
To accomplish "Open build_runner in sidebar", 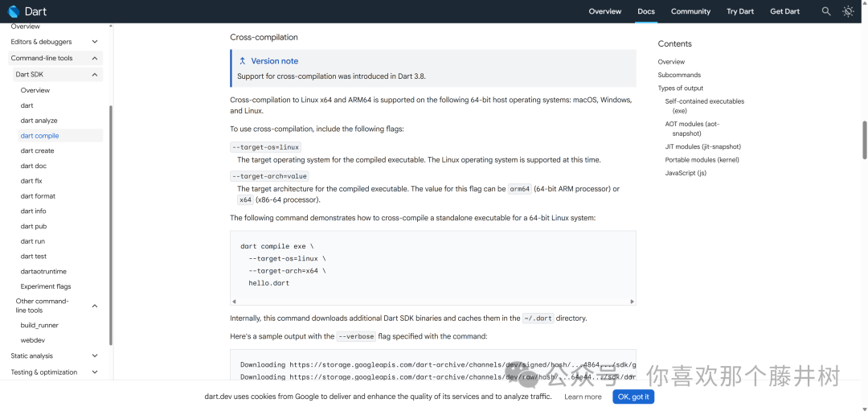I will click(x=39, y=325).
